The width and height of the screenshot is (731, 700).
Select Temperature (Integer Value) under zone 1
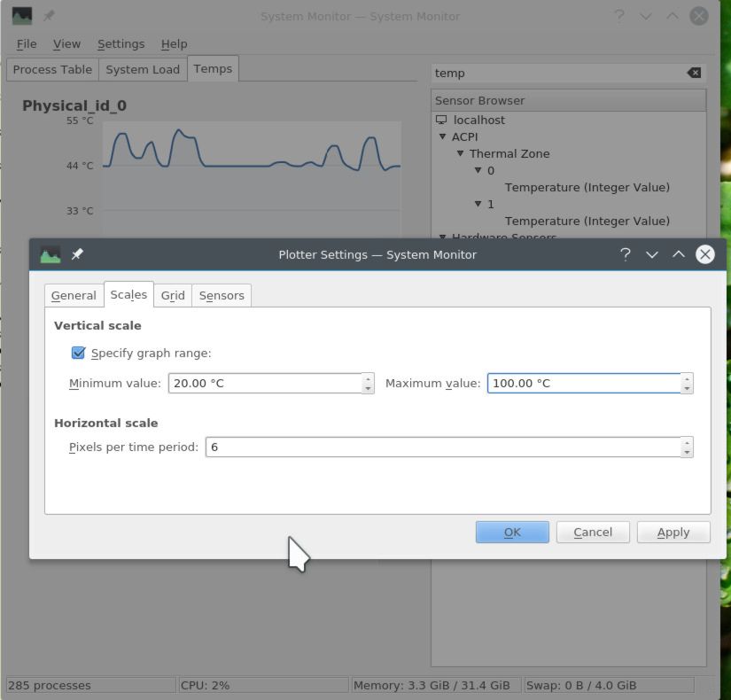[x=587, y=221]
